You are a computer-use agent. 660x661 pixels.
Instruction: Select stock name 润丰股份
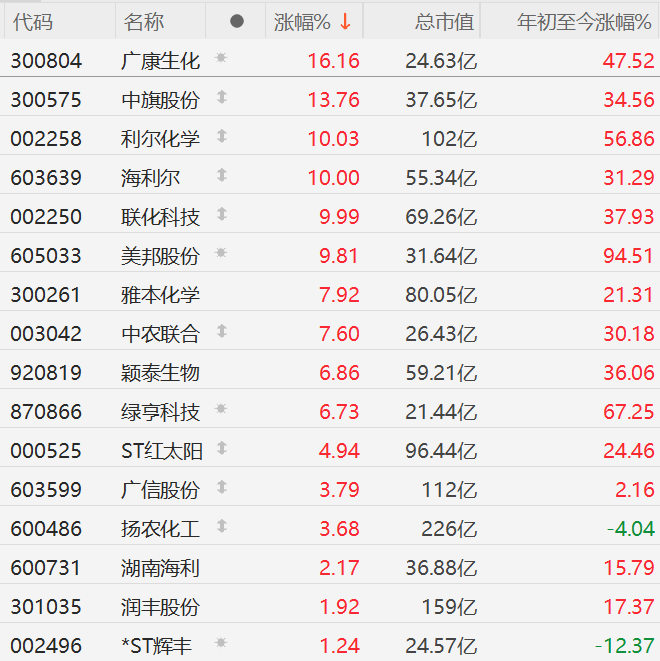pos(160,607)
